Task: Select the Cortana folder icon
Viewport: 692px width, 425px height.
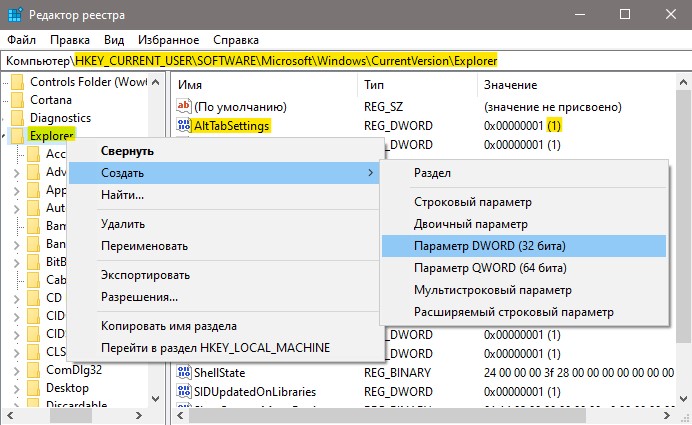Action: pos(18,100)
